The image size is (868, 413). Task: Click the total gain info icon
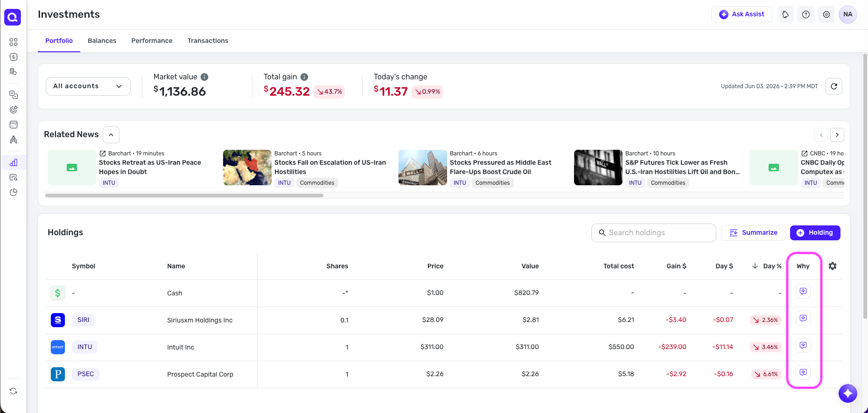pos(304,77)
